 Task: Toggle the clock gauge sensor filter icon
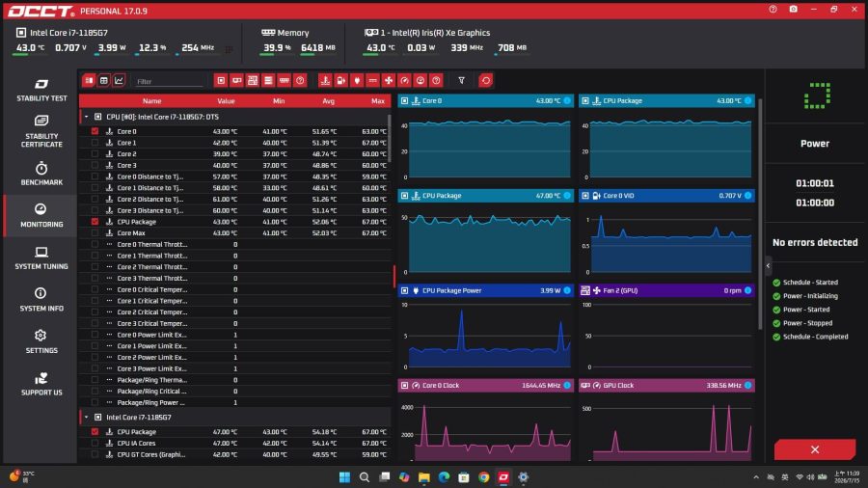[x=405, y=81]
